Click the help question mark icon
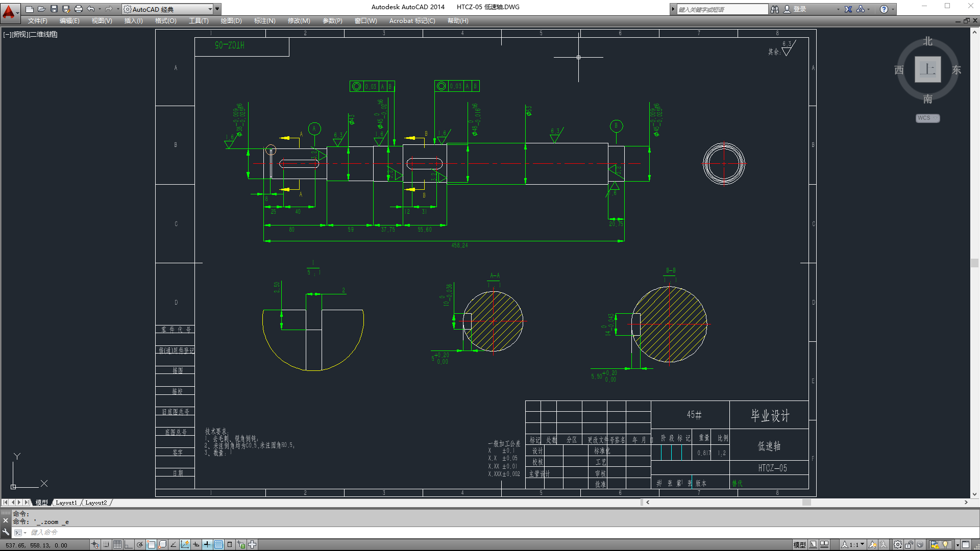The height and width of the screenshot is (551, 980). click(884, 9)
